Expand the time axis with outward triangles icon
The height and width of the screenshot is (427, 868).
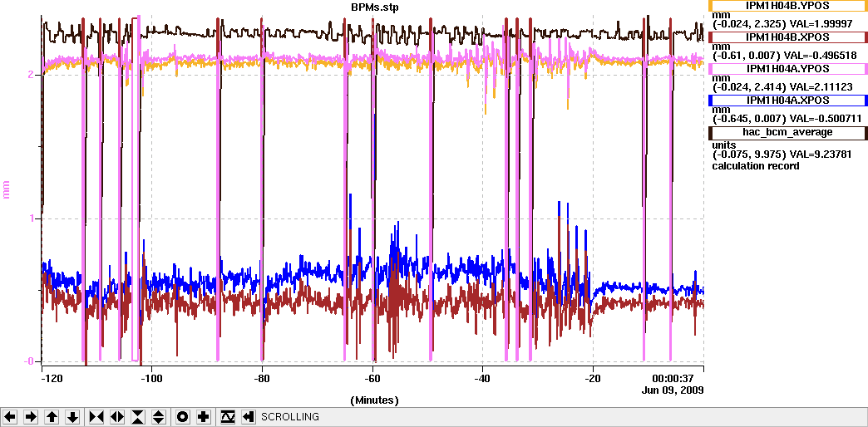pyautogui.click(x=117, y=417)
